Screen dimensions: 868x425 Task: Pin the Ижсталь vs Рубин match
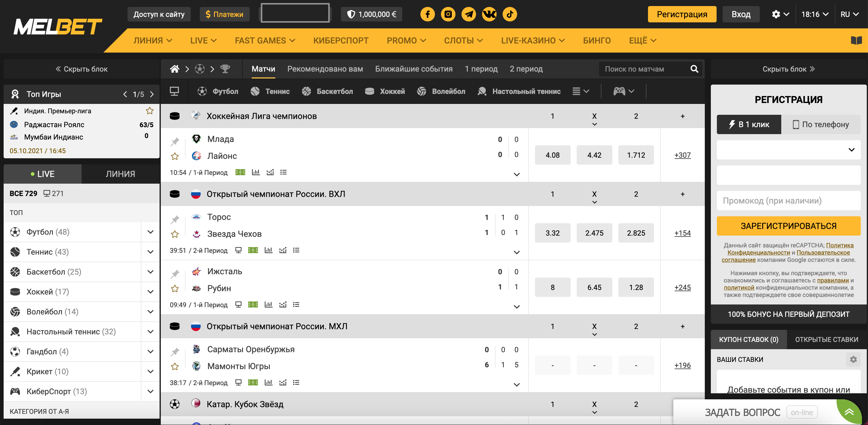point(175,274)
